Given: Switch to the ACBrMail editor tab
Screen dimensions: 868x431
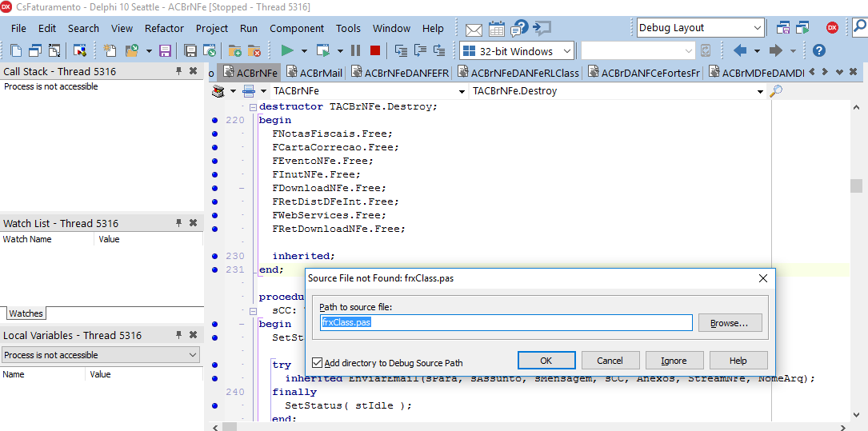Looking at the screenshot, I should (315, 73).
